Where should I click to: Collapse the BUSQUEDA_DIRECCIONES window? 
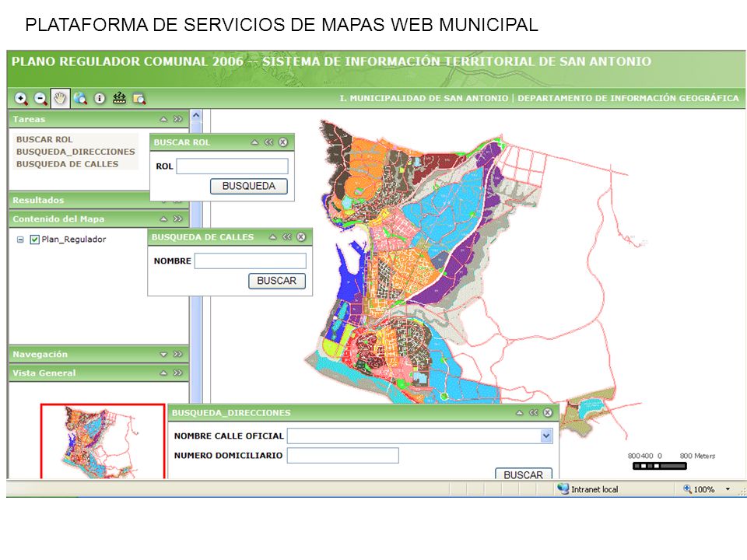coord(519,412)
